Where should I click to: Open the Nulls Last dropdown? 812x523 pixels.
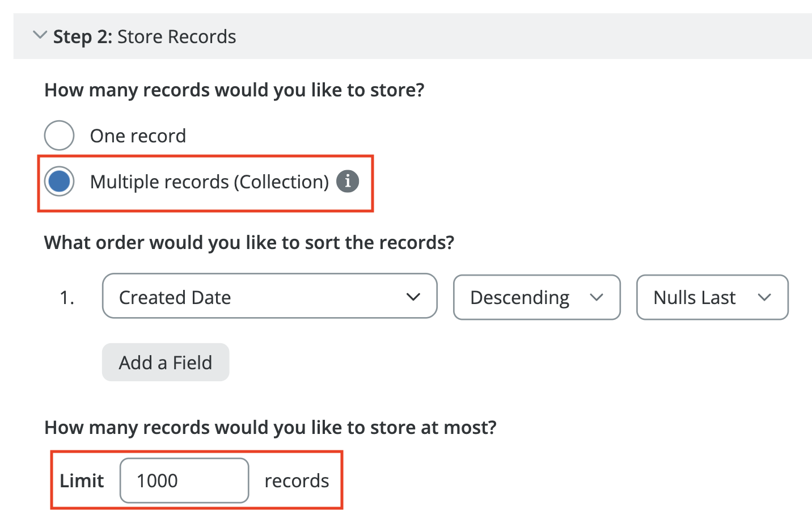(712, 297)
